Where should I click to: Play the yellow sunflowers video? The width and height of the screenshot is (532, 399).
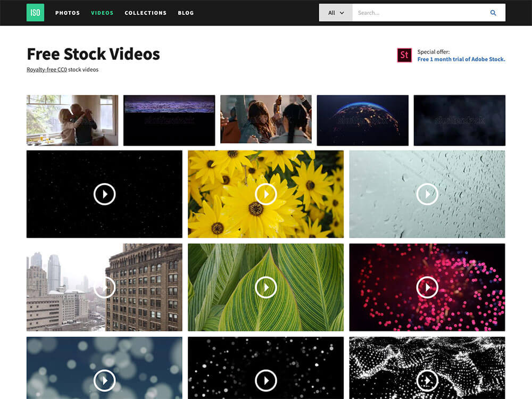(265, 194)
